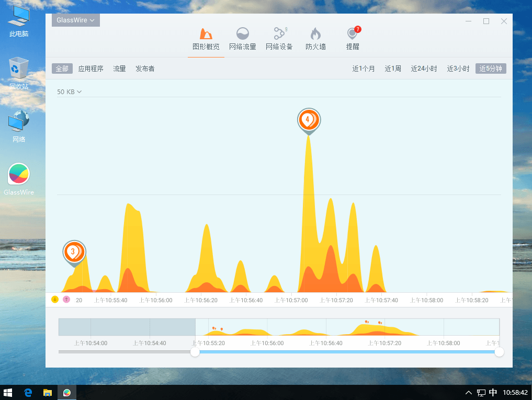
Task: Launch Edge browser from taskbar
Action: tap(28, 393)
